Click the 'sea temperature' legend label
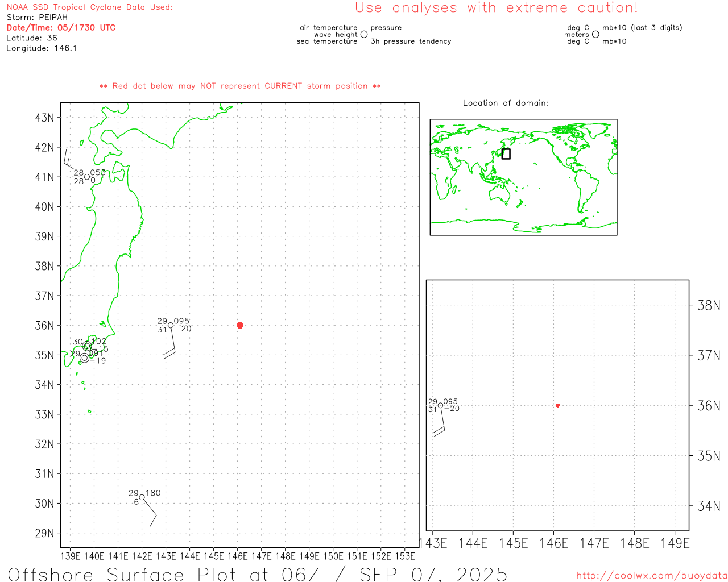The width and height of the screenshot is (728, 582). tap(327, 41)
